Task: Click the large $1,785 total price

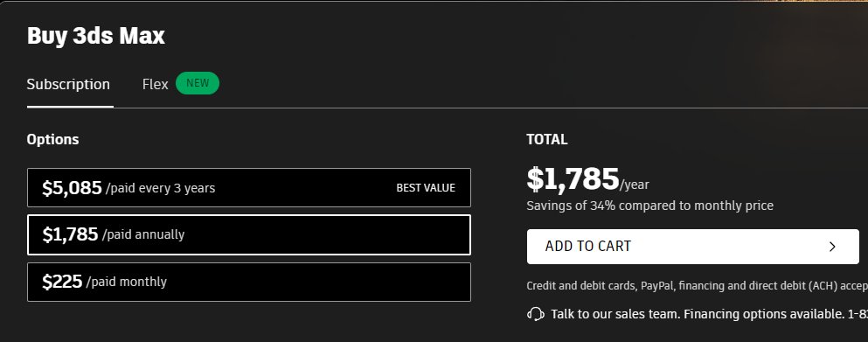Action: [573, 179]
